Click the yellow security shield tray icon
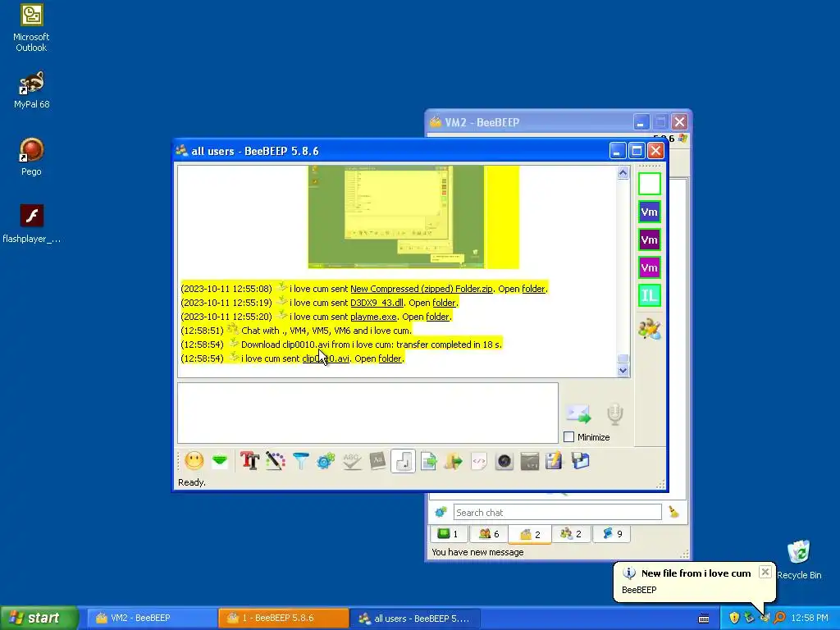This screenshot has width=840, height=630. click(734, 618)
